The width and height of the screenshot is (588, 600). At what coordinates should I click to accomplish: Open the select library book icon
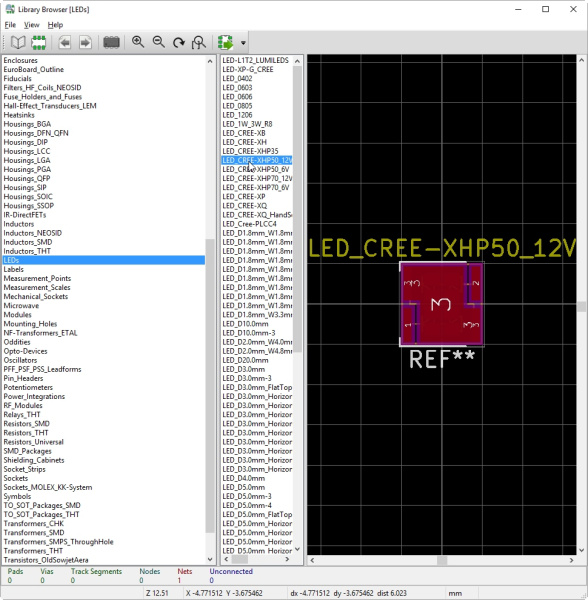(x=18, y=42)
